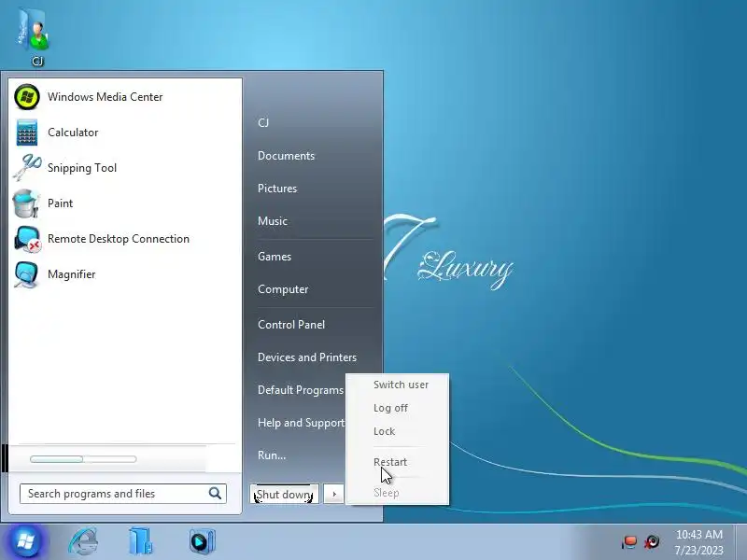Screen dimensions: 747x560
Task: Choose Restart from the power menu
Action: click(390, 462)
